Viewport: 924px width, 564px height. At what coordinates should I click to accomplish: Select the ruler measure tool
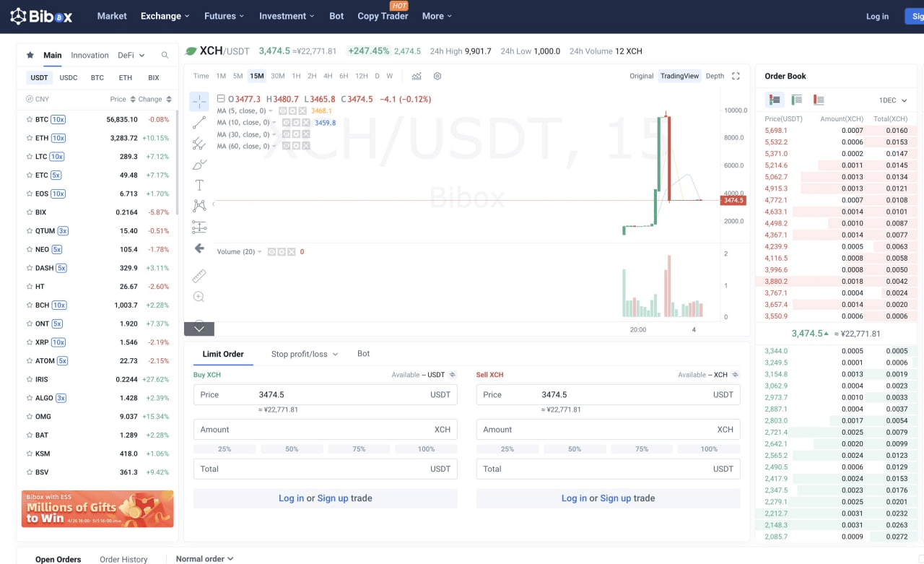point(199,276)
